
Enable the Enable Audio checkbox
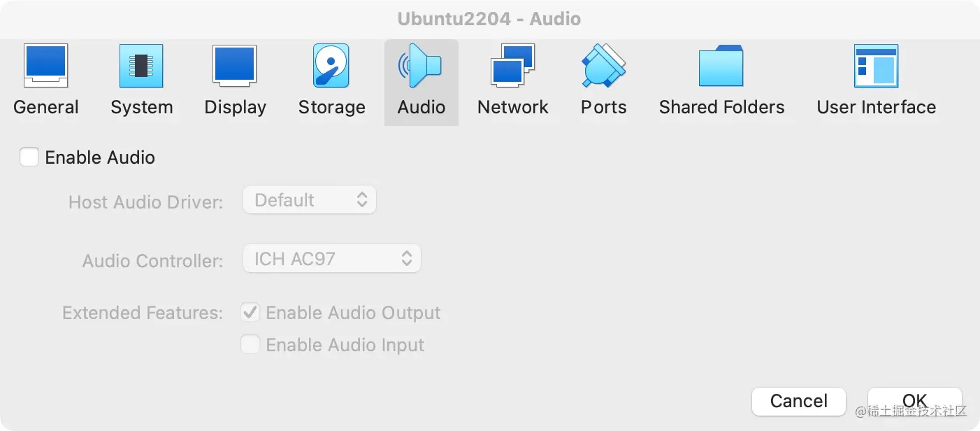pyautogui.click(x=29, y=157)
